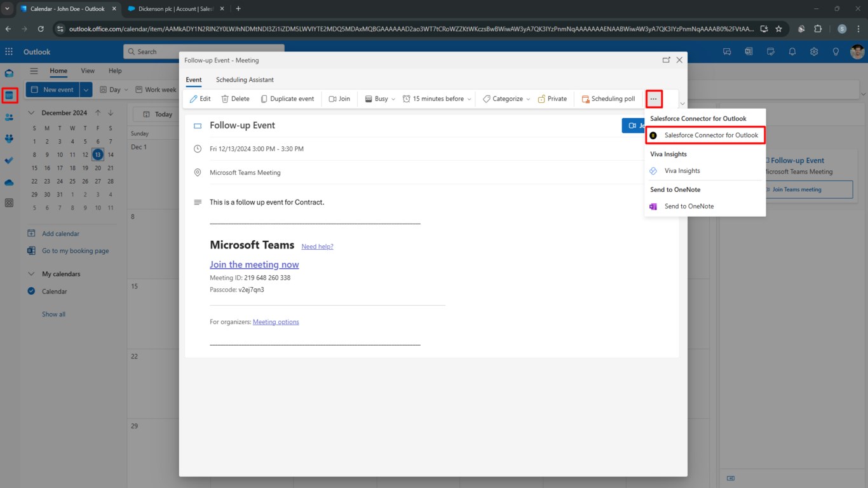
Task: Open the Tips lightbulb icon
Action: pos(836,51)
